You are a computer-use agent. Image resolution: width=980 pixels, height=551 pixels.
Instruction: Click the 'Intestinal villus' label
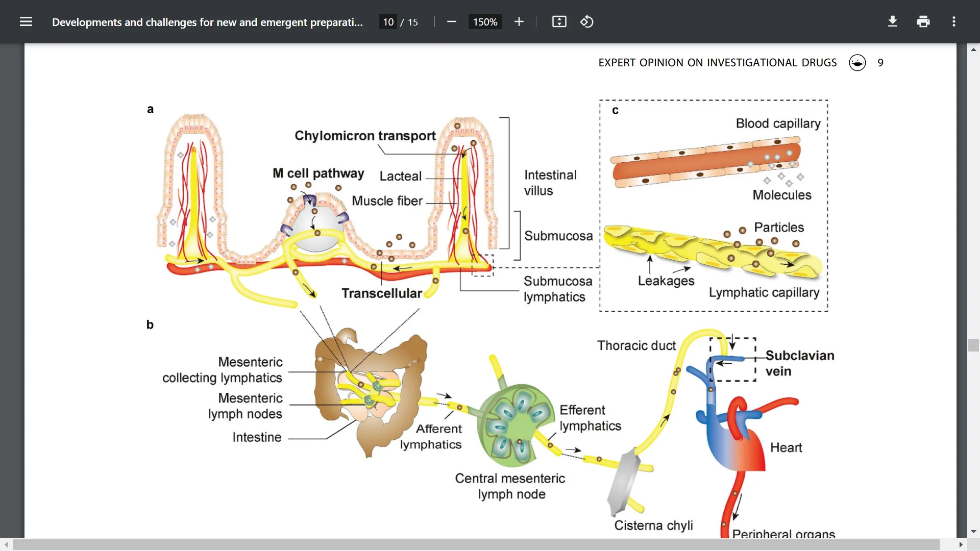coord(550,183)
